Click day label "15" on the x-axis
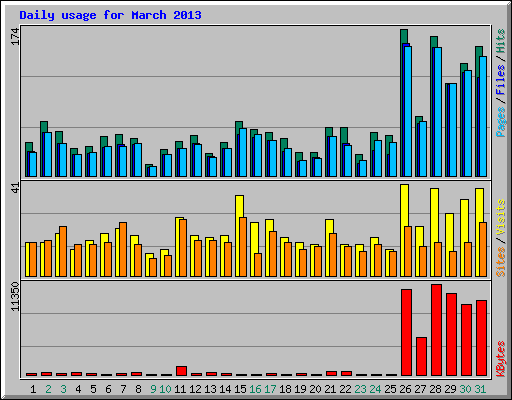Viewport: 512px width, 400px height. [x=240, y=389]
